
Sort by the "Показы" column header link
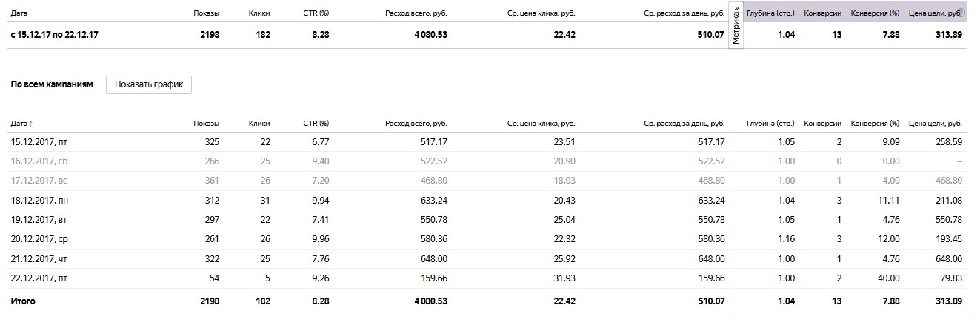pyautogui.click(x=206, y=124)
